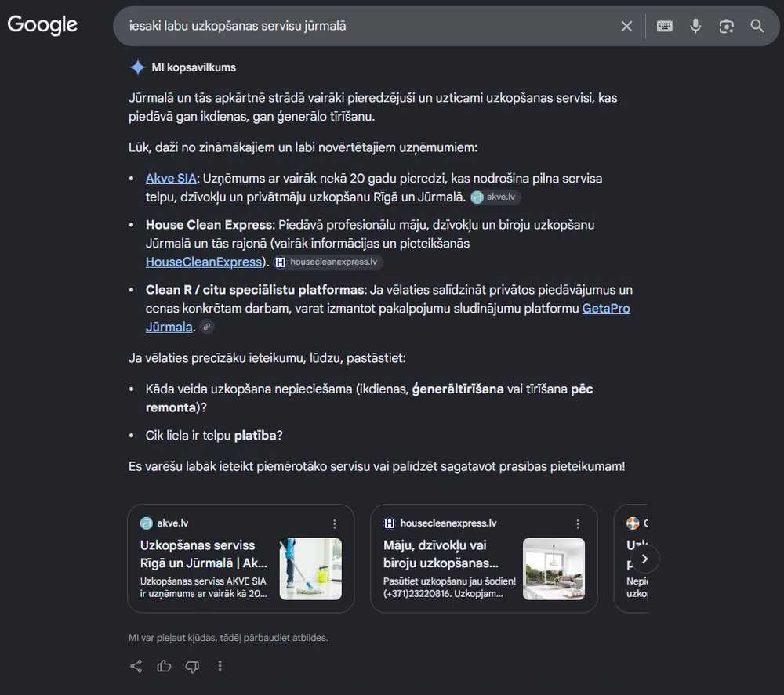Give thumbs up to the AI overview

click(x=164, y=666)
